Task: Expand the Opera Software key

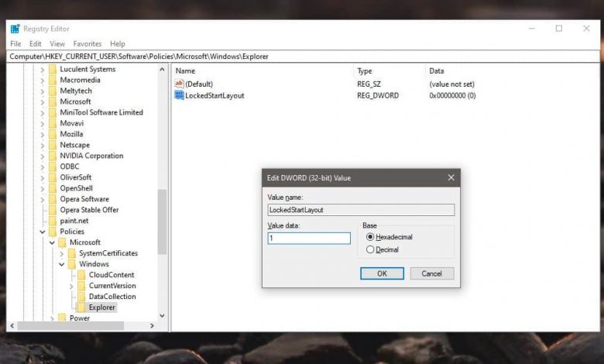Action: click(43, 199)
